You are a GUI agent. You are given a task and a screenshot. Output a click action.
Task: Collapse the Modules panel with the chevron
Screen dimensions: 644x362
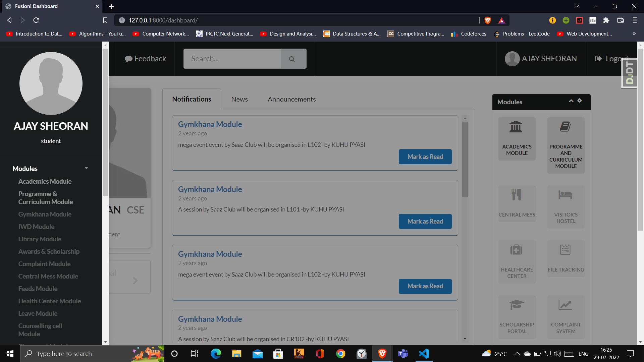[x=571, y=101]
